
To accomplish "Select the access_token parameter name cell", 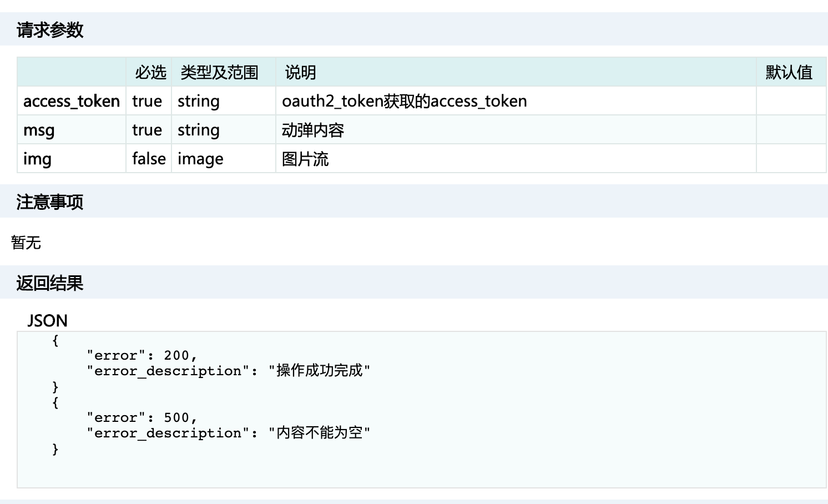I will tap(72, 101).
